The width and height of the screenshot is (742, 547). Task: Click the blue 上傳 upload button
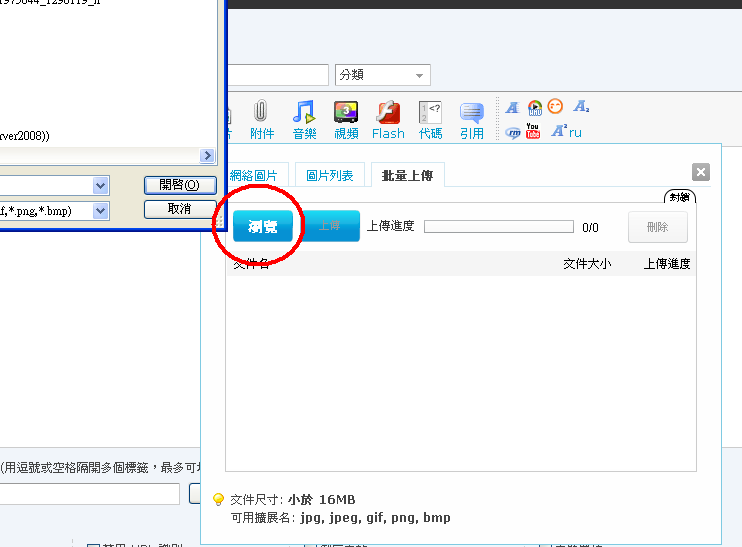pyautogui.click(x=330, y=226)
